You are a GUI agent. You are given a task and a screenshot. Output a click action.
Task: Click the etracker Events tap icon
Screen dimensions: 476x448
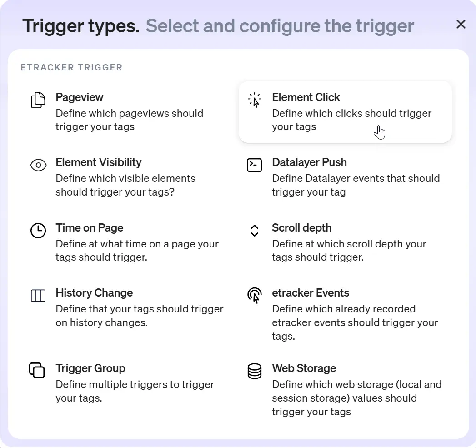pos(254,296)
